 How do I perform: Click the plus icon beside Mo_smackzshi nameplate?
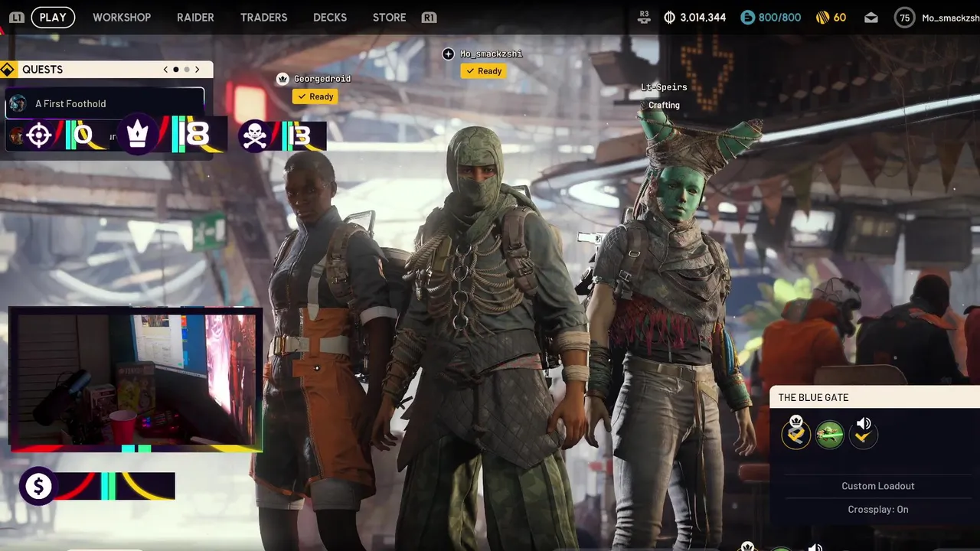point(449,54)
